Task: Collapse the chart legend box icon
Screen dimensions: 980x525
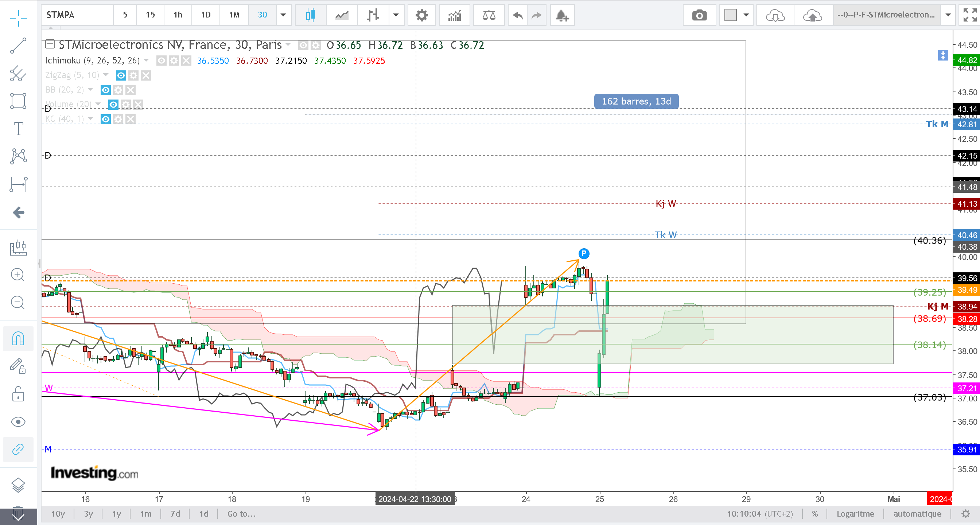Action: (50, 44)
